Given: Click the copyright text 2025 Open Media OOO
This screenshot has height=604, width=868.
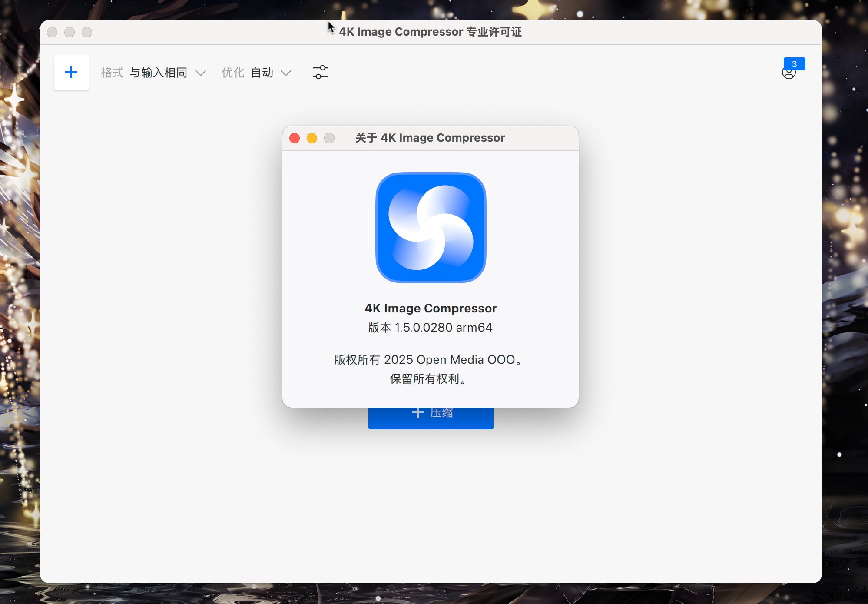Looking at the screenshot, I should coord(428,360).
